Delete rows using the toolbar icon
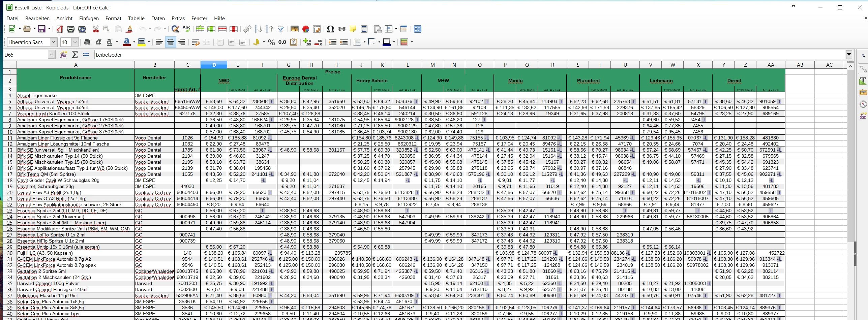The image size is (868, 320). click(x=222, y=29)
